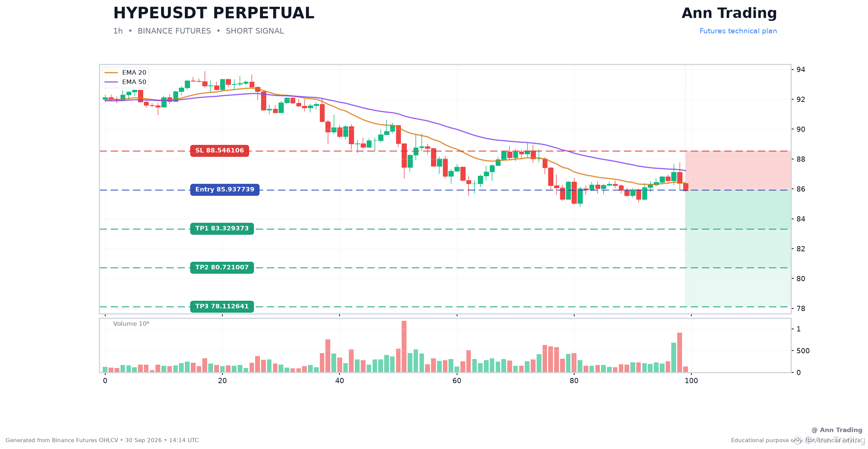This screenshot has height=449, width=868.
Task: Click the EMA 50 legend entry
Action: pos(126,82)
